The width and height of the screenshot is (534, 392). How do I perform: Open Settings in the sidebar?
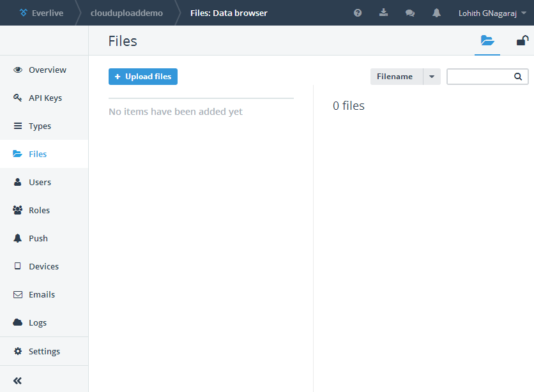point(44,352)
